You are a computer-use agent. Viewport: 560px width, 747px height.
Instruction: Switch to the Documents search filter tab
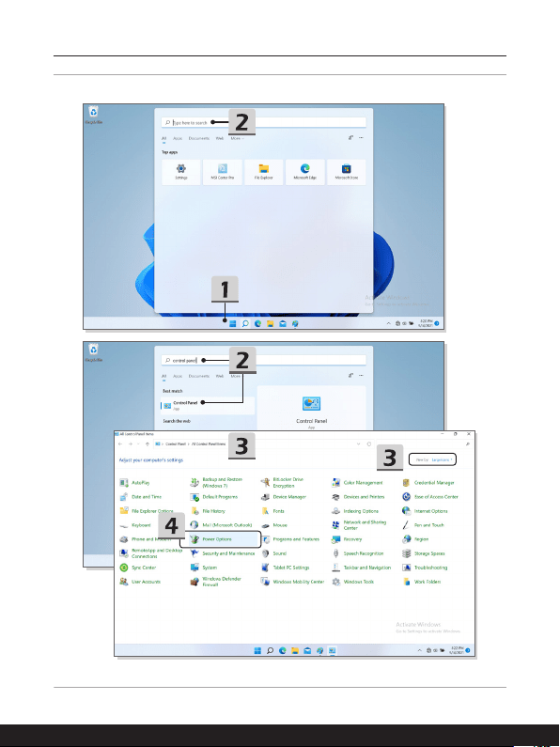coord(198,138)
